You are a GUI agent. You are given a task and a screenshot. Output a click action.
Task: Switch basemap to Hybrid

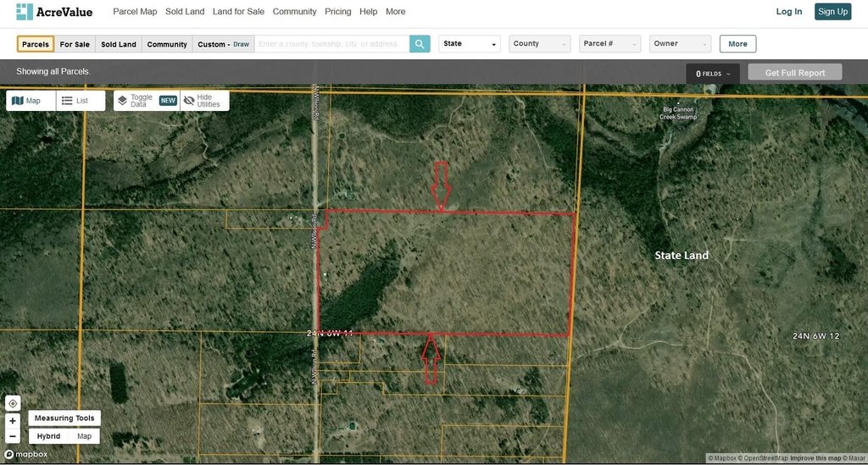click(49, 436)
